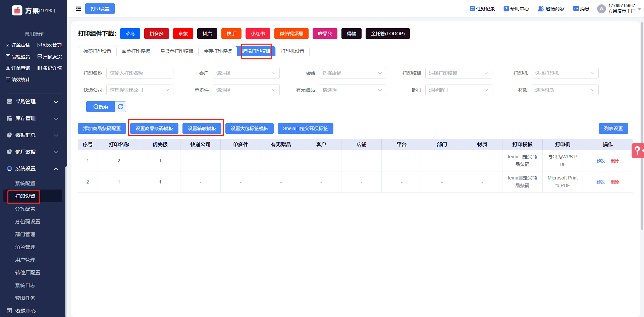Open the 客户 dropdown filter
This screenshot has height=317, width=644.
pos(246,73)
